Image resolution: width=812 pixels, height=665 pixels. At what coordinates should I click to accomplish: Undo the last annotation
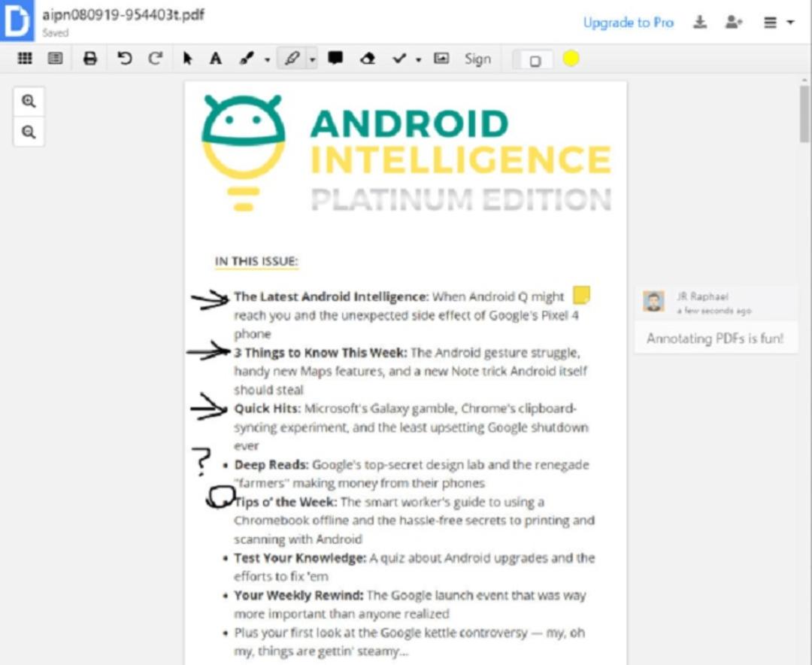pos(124,58)
